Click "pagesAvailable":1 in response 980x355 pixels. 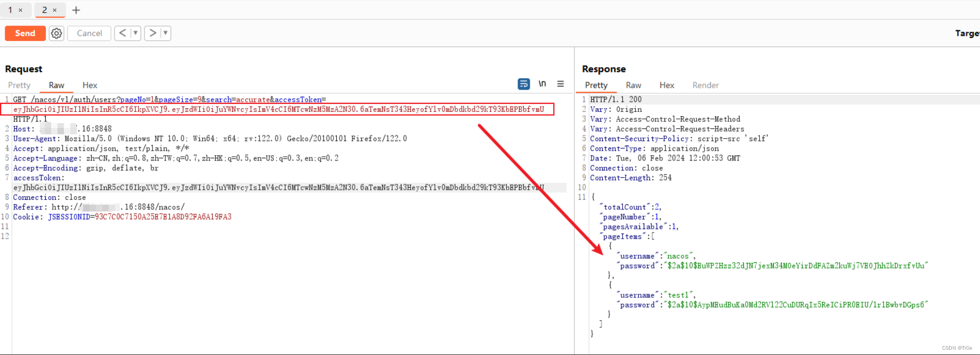639,227
